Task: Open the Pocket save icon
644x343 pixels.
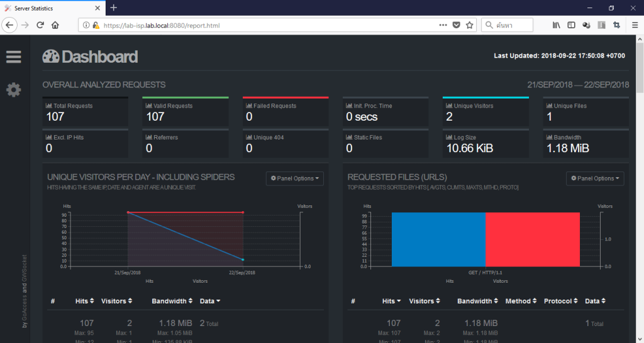Action: click(x=457, y=25)
